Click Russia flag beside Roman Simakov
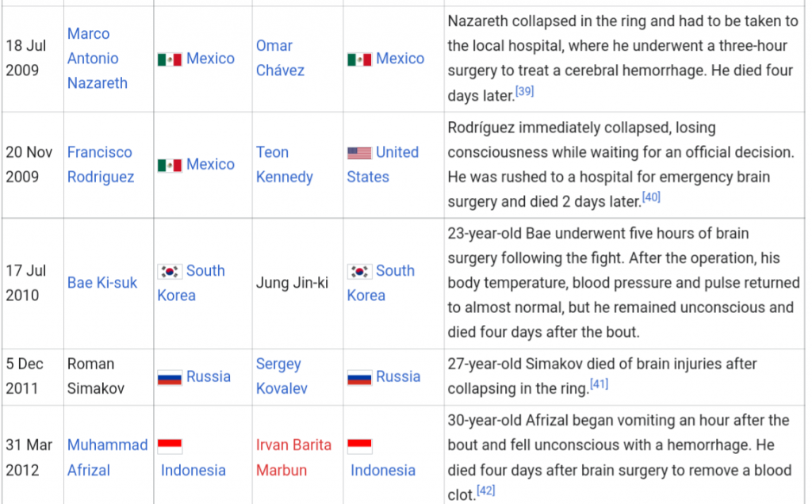The width and height of the screenshot is (812, 504). (x=170, y=378)
